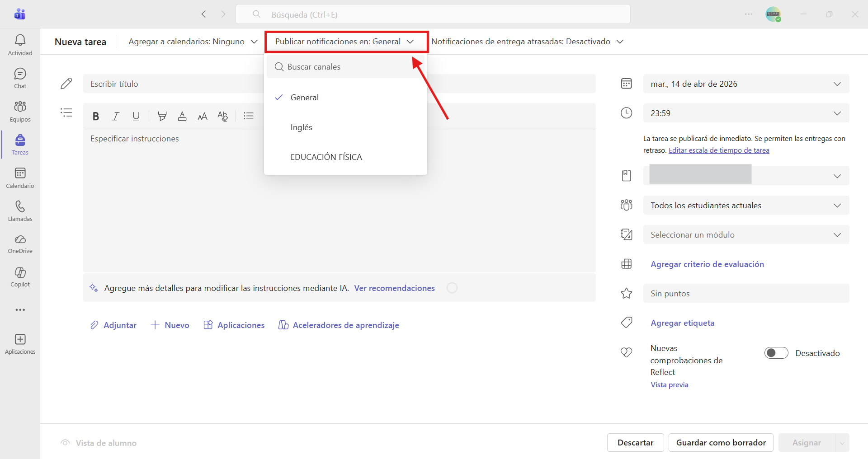Viewport: 868px width, 459px height.
Task: Click Ver recomendaciones link
Action: (x=394, y=288)
